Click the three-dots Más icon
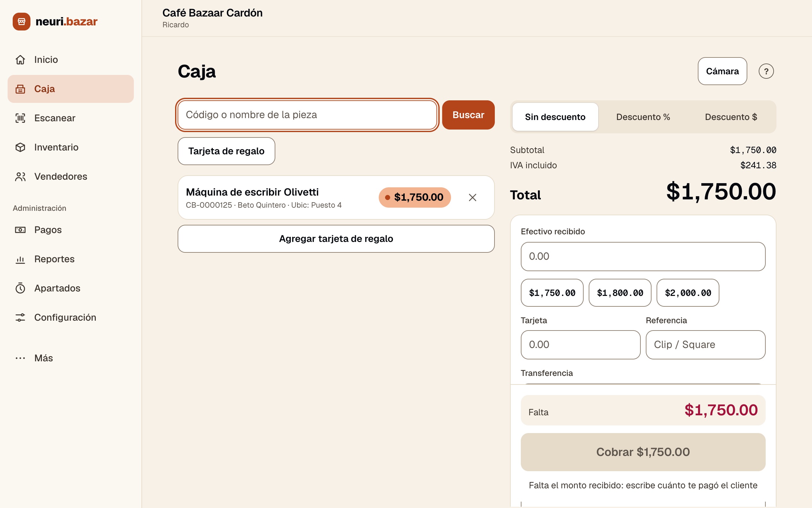 pos(20,358)
